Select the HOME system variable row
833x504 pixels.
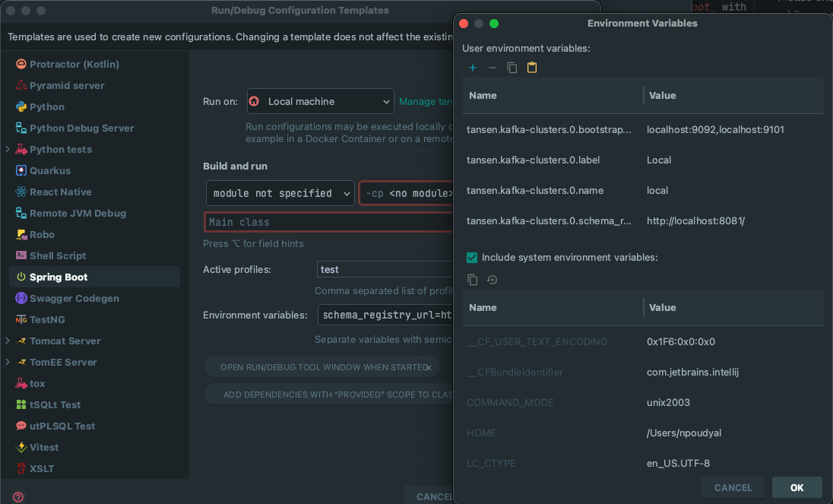[x=643, y=433]
